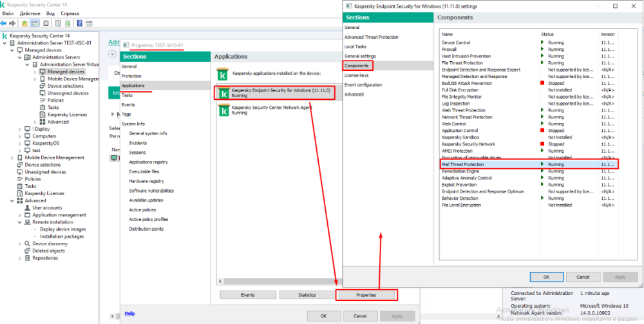The height and width of the screenshot is (324, 644).
Task: Select the Mail Threat Protection component row
Action: (529, 164)
